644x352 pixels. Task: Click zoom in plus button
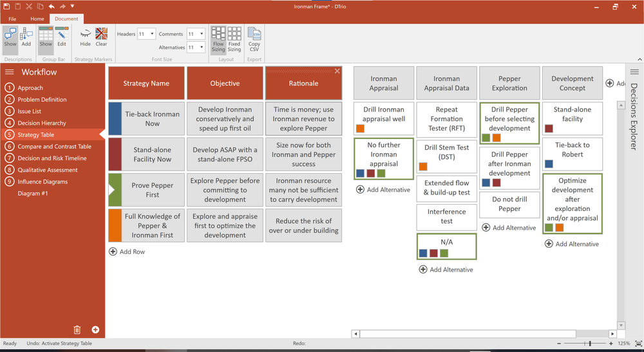point(611,344)
